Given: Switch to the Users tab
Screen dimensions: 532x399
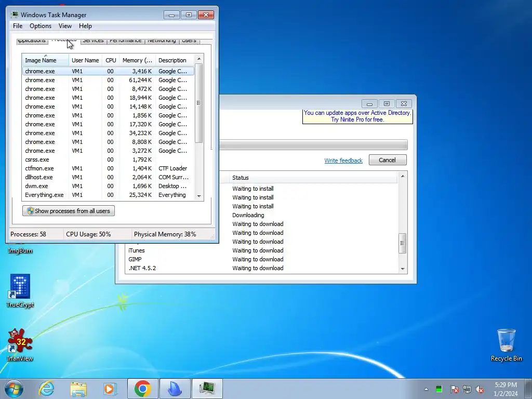Looking at the screenshot, I should pos(189,41).
